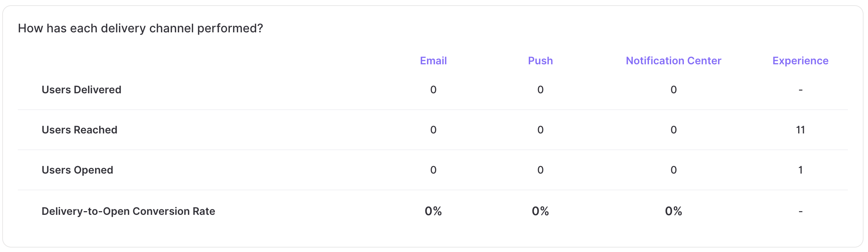Click the Push Users Delivered value
This screenshot has height=252, width=868.
tap(540, 90)
